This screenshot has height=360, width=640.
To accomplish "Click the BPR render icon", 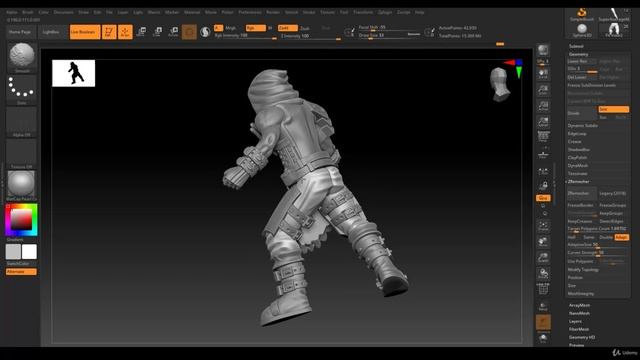I will pyautogui.click(x=543, y=50).
